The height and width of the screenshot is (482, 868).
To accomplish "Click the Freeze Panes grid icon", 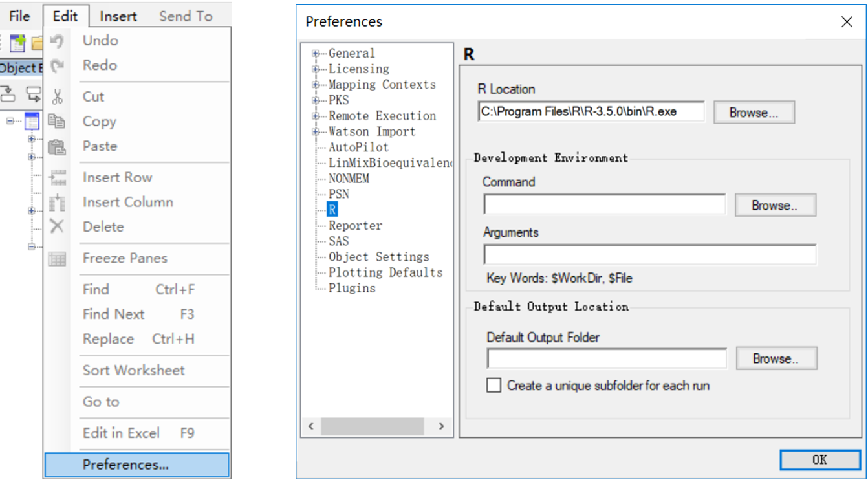I will point(57,259).
